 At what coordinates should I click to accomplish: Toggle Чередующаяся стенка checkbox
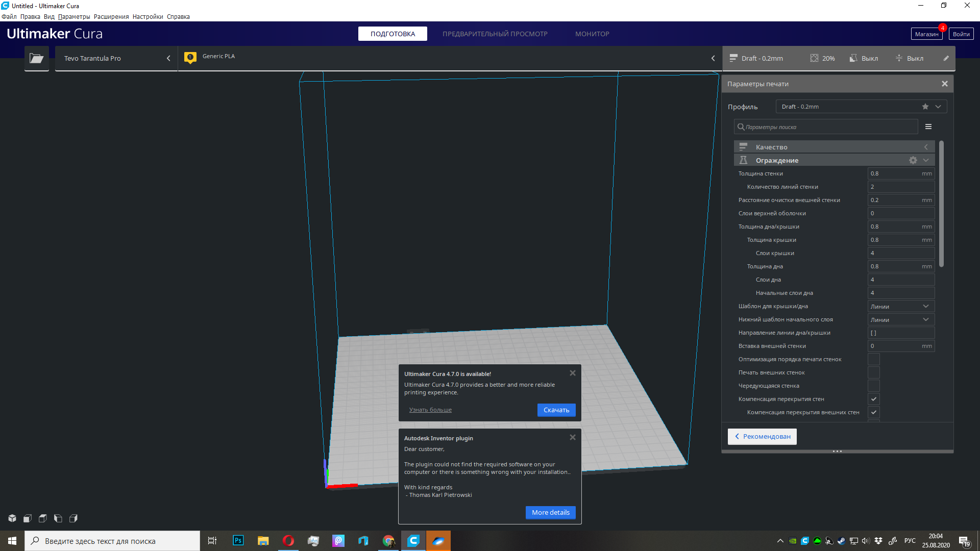pos(873,386)
